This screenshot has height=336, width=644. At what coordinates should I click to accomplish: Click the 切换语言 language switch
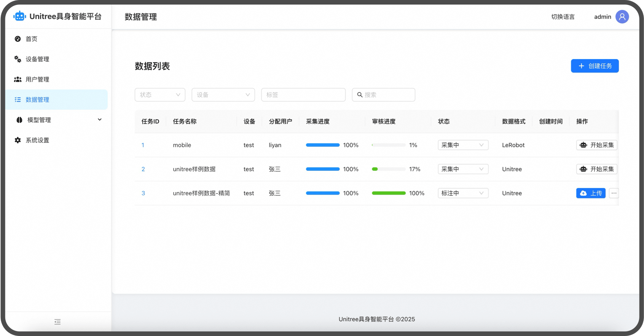pyautogui.click(x=563, y=17)
